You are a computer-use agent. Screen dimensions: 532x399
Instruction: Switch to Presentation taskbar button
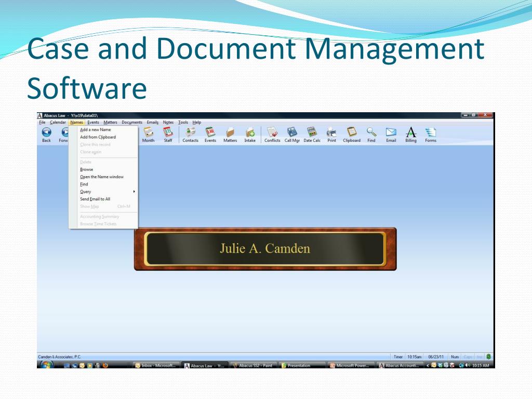point(303,365)
